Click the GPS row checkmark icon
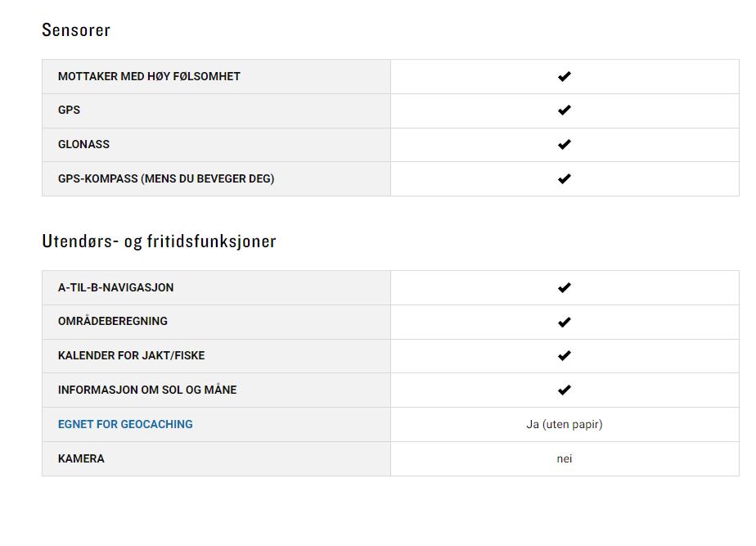Screen dimensions: 756x546 click(564, 111)
